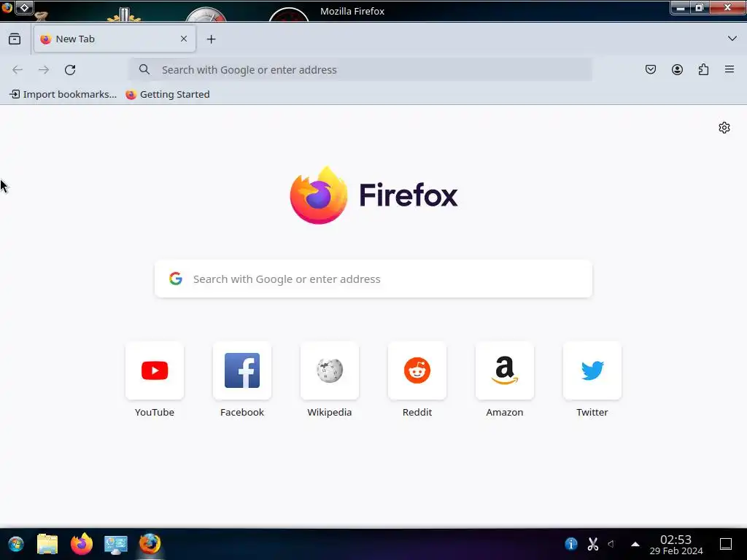Reload the current page
The width and height of the screenshot is (747, 560).
click(70, 70)
